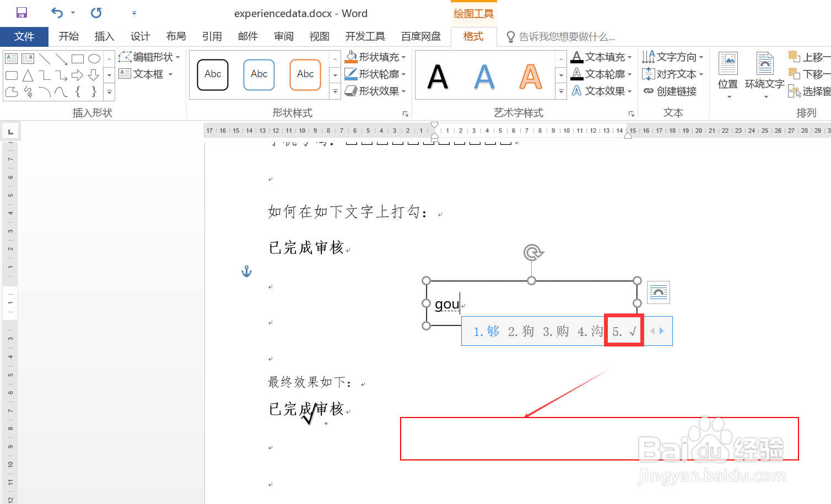Apply the orange outline Abc shape style
The image size is (831, 504).
(305, 74)
